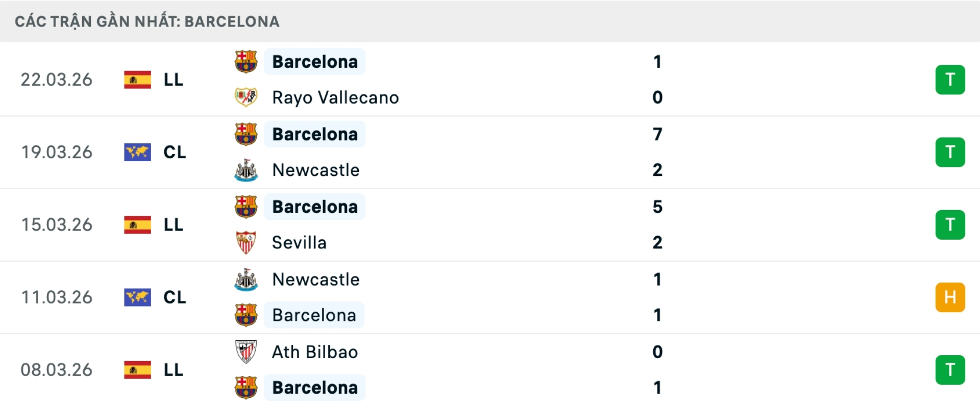Click green T badge for Sevilla match
980x404 pixels.
coord(950,225)
